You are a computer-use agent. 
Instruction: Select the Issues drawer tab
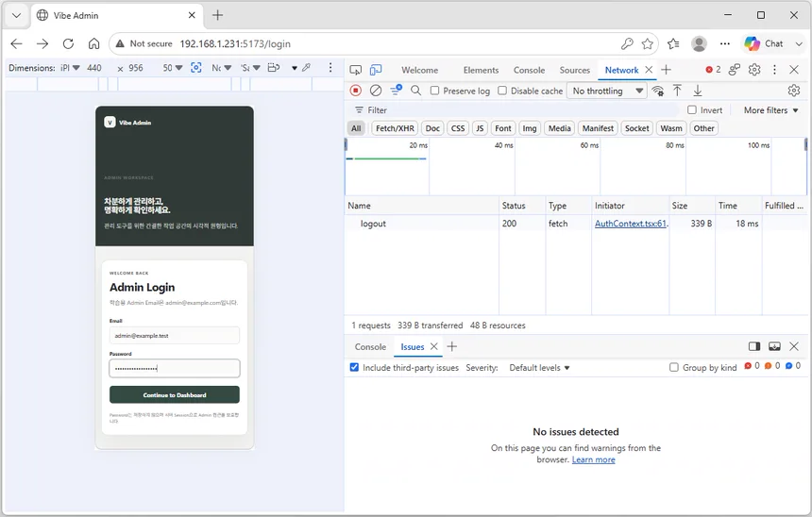[413, 347]
